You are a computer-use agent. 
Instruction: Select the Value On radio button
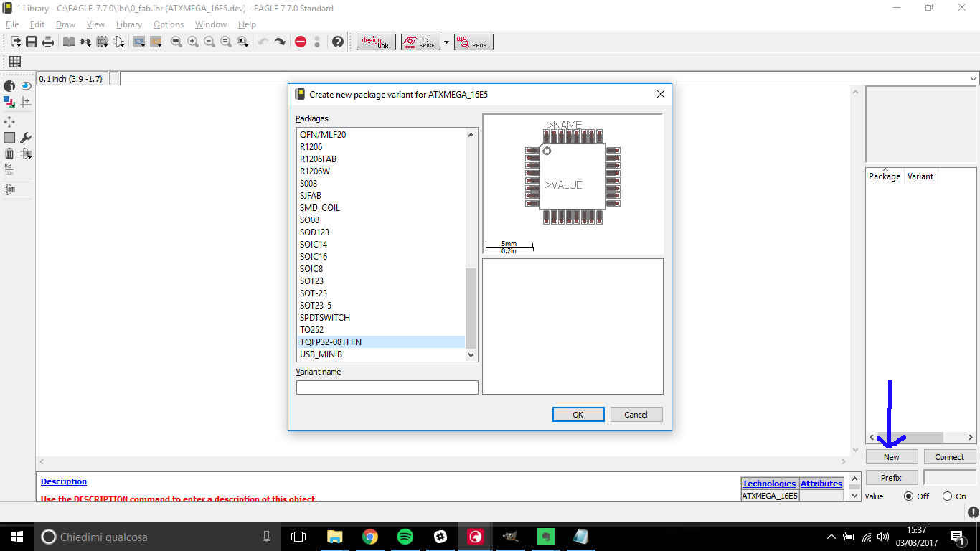[x=947, y=496]
